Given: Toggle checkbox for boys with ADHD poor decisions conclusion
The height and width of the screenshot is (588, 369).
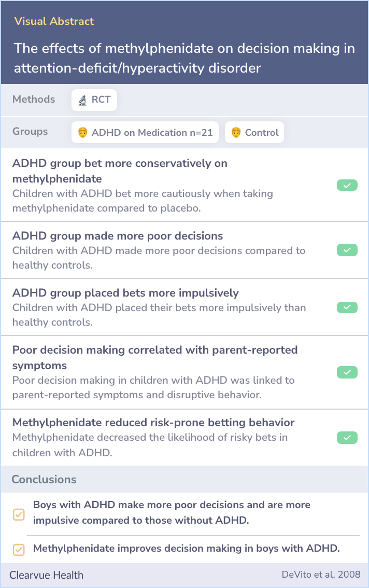Looking at the screenshot, I should click(x=19, y=514).
